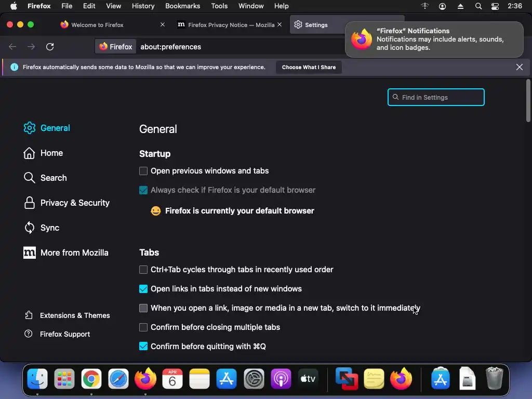
Task: Click the Privacy & Security lock icon
Action: (30, 203)
